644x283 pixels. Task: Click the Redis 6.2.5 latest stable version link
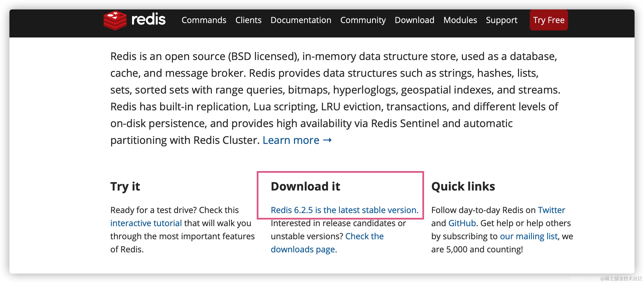[x=345, y=210]
